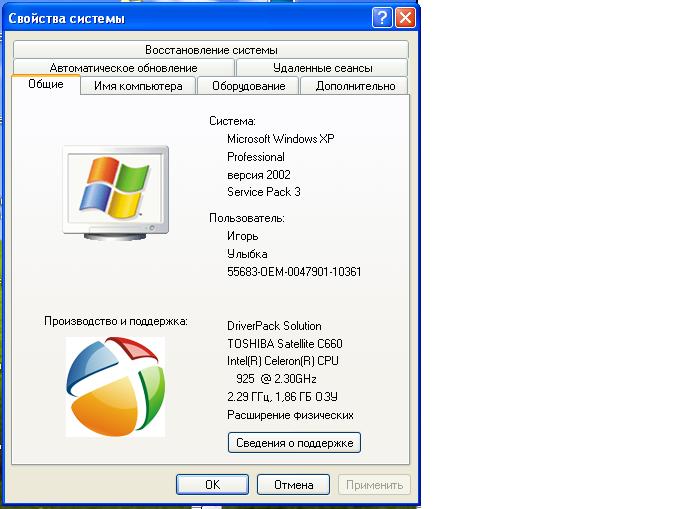Click the product ID 55683-OEM-0047901-10361
This screenshot has width=683, height=509.
pyautogui.click(x=294, y=272)
